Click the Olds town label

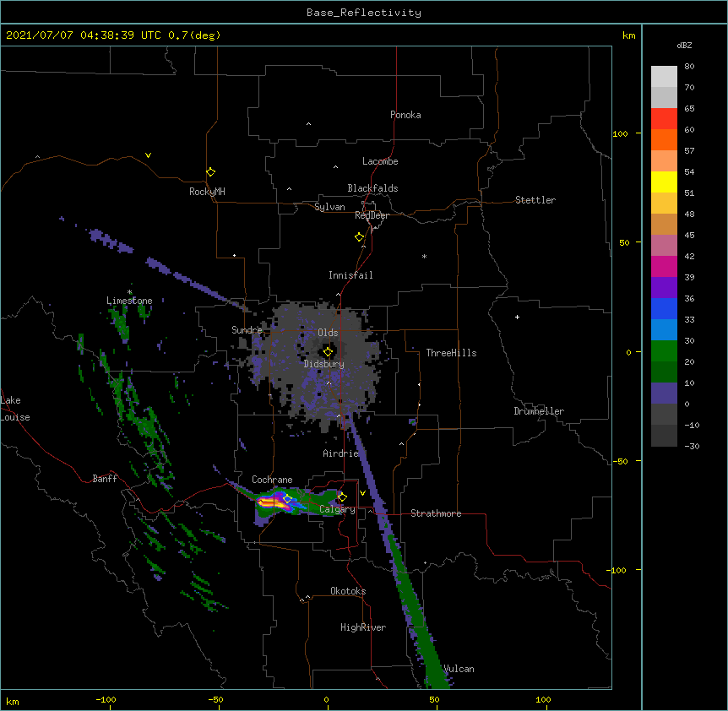(328, 333)
